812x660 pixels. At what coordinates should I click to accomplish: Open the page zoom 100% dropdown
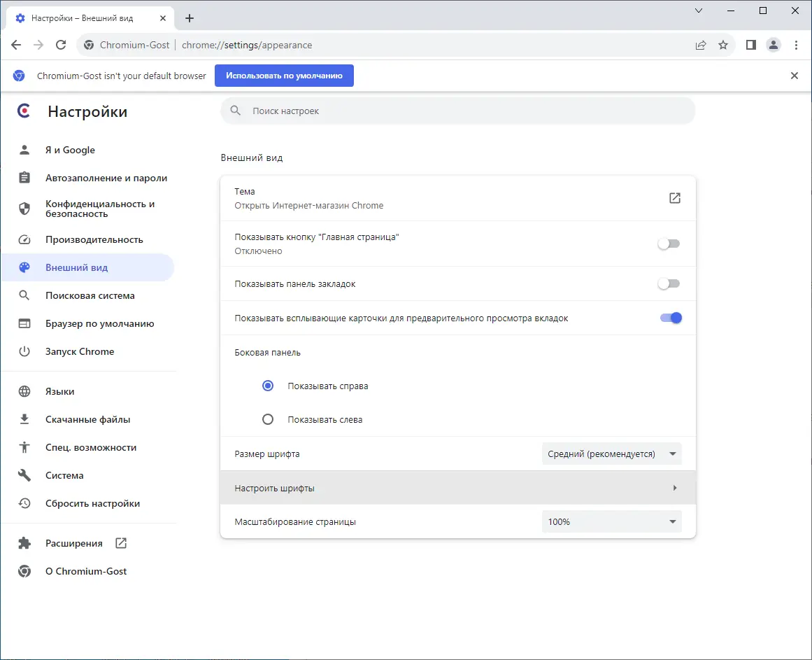tap(611, 521)
